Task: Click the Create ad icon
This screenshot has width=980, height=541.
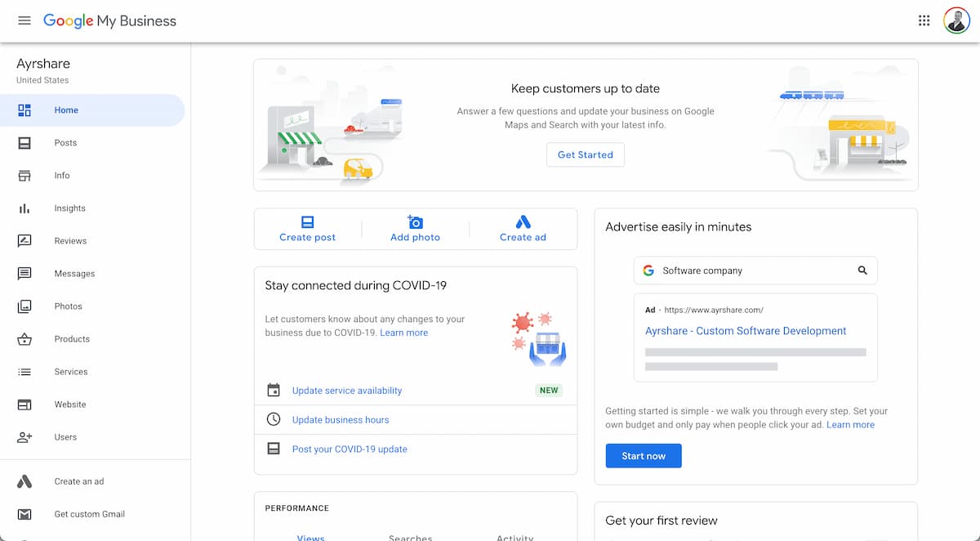Action: (x=523, y=221)
